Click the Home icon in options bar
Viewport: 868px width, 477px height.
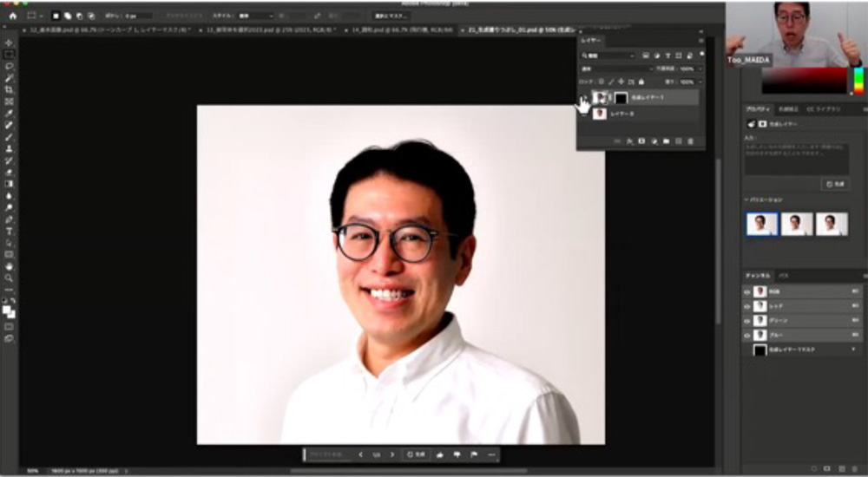pyautogui.click(x=12, y=16)
